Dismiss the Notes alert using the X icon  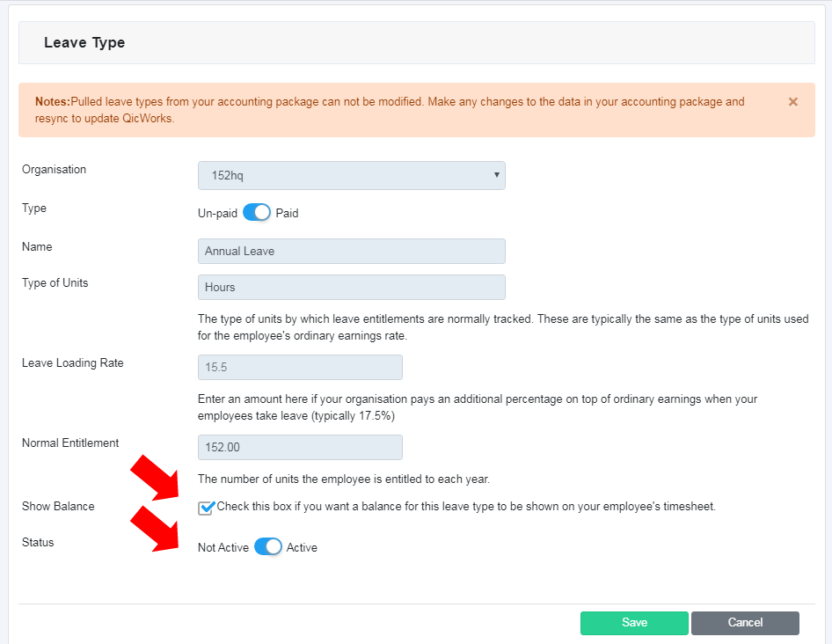(x=792, y=102)
